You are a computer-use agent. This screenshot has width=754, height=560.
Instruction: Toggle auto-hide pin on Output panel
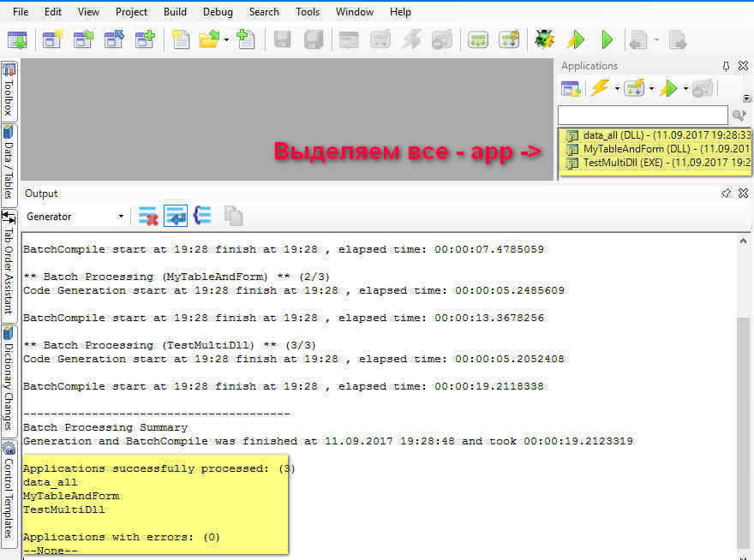[x=726, y=194]
